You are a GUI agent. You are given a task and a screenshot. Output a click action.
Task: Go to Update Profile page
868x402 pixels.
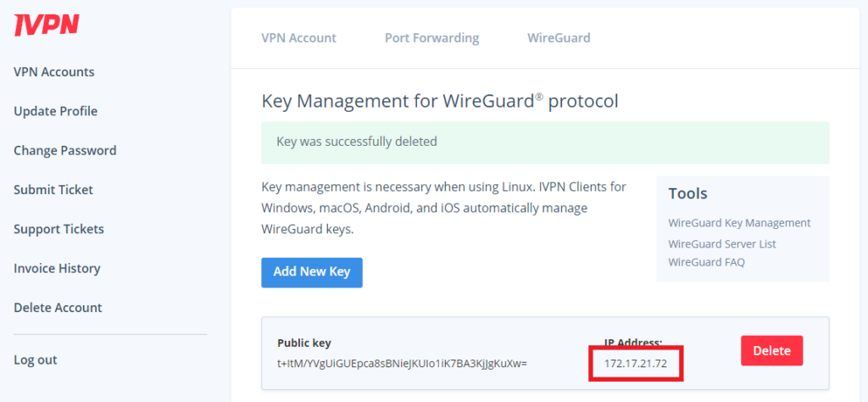(55, 111)
